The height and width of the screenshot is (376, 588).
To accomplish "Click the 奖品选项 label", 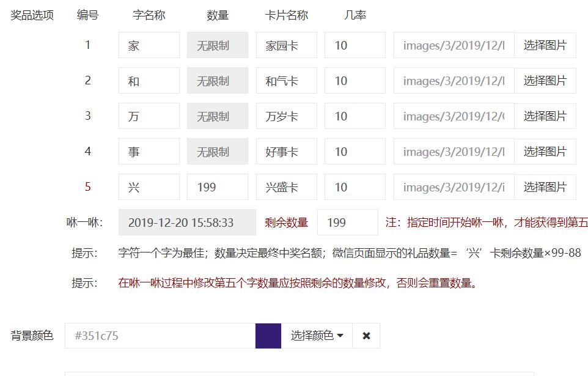I will coord(32,15).
